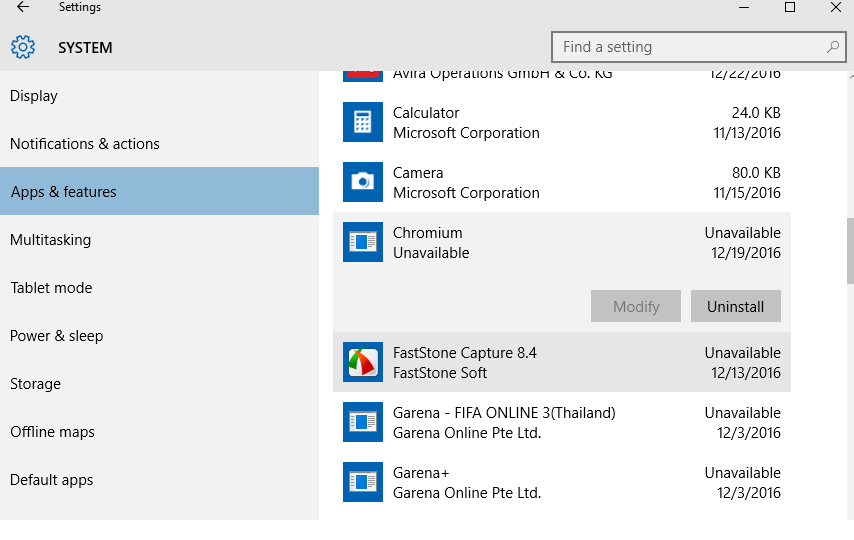
Task: Click the Garena FIFA Online 3 icon
Action: [x=362, y=422]
